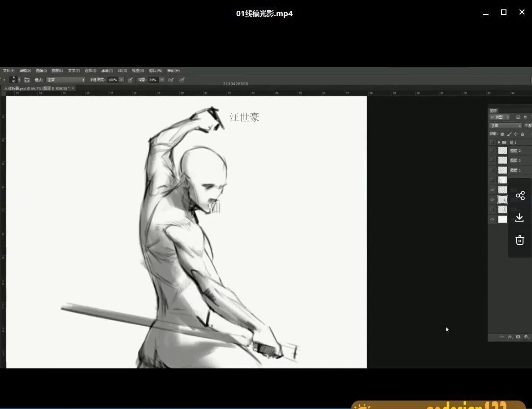Click lock transparent pixels icon
Screen dimensions: 532x409
click(x=502, y=134)
